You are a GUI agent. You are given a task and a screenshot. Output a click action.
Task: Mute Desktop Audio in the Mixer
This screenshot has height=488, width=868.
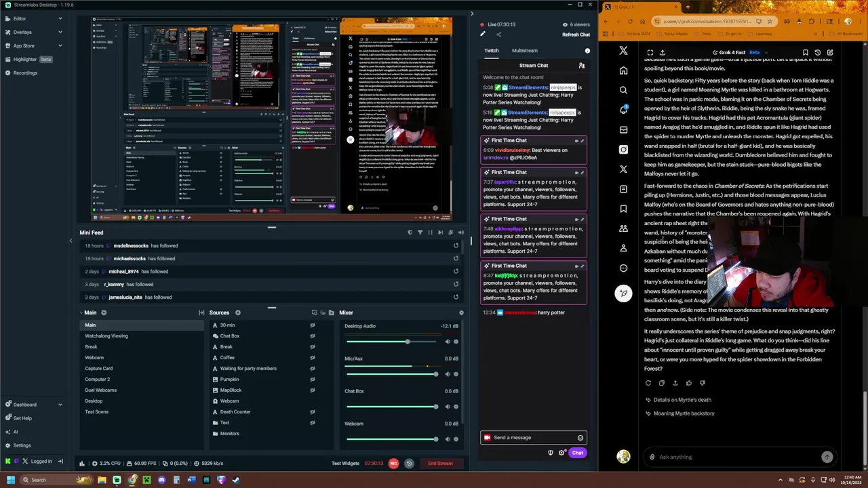[x=448, y=342]
